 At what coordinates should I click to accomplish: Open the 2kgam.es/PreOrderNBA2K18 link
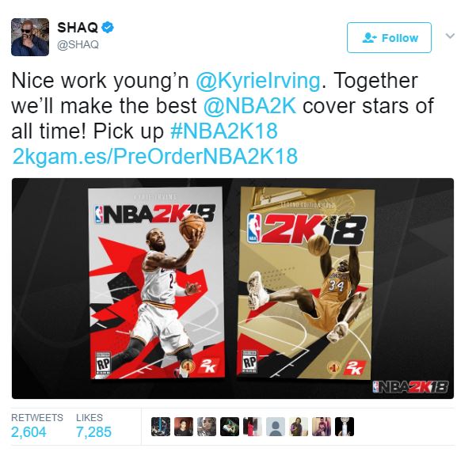[154, 157]
